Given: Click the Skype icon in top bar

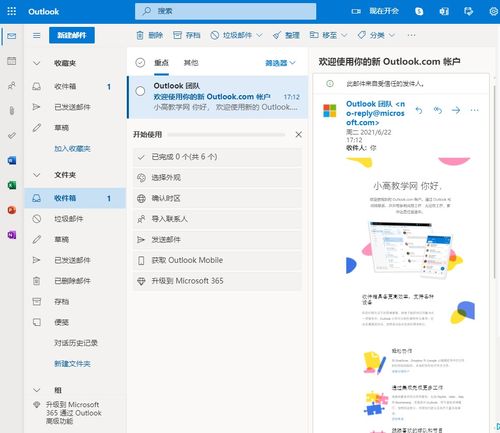Looking at the screenshot, I should tap(419, 11).
